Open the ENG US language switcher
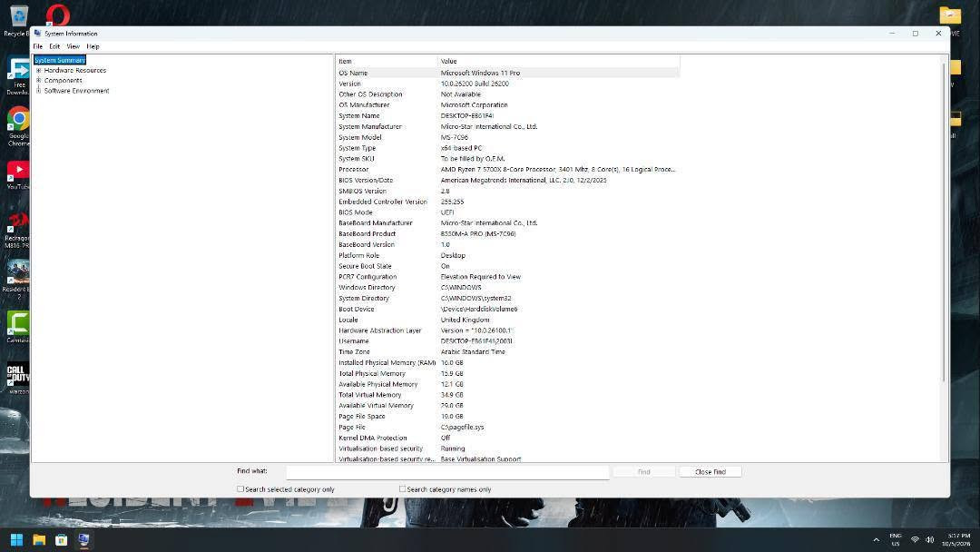The image size is (980, 552). click(x=896, y=540)
